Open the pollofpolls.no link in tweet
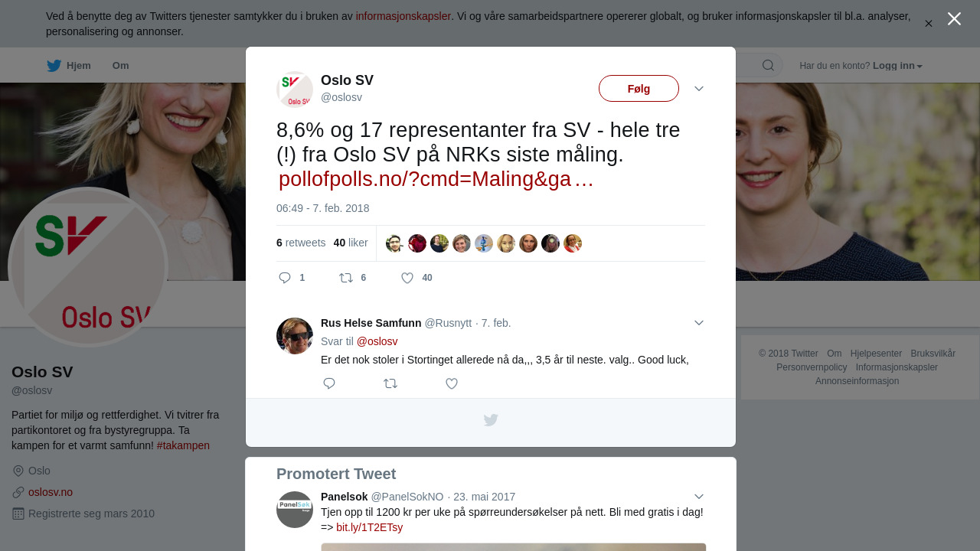The width and height of the screenshot is (980, 551). tap(436, 179)
